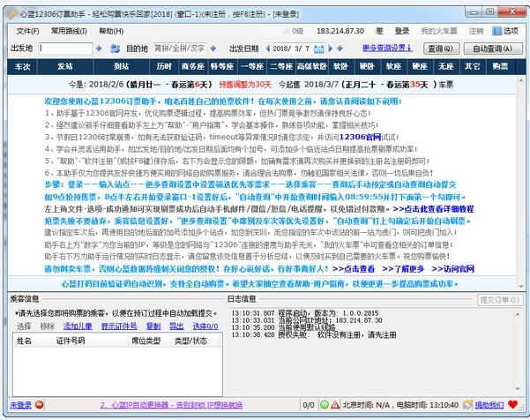Screen dimensions: 530x420
Task: Click 选择 in passenger panel
Action: [24, 326]
